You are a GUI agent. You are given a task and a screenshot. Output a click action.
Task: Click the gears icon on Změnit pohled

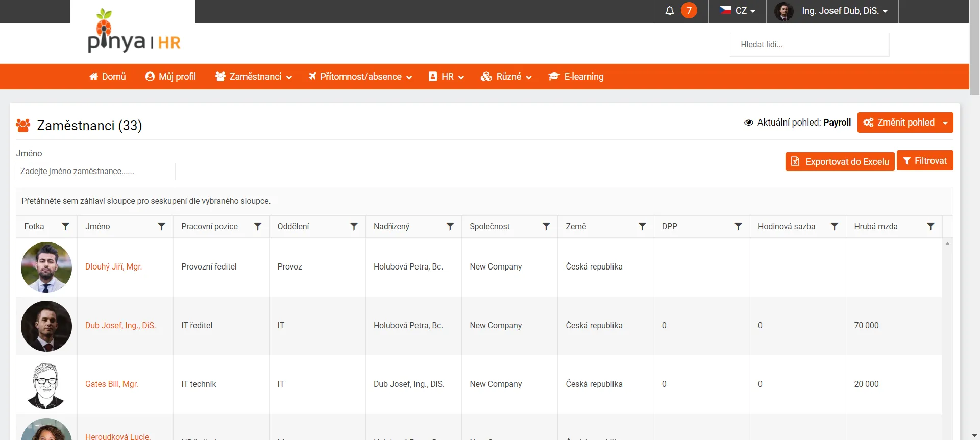(x=868, y=123)
